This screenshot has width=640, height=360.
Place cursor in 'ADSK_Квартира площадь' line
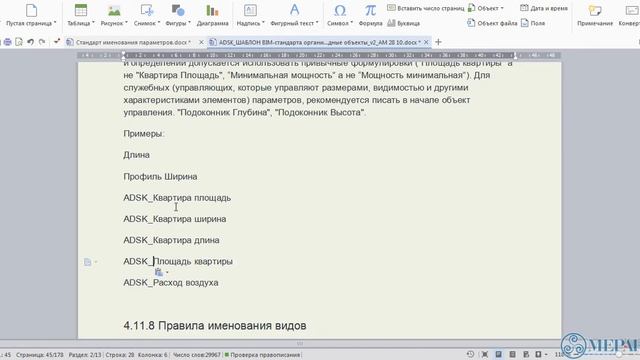(177, 198)
